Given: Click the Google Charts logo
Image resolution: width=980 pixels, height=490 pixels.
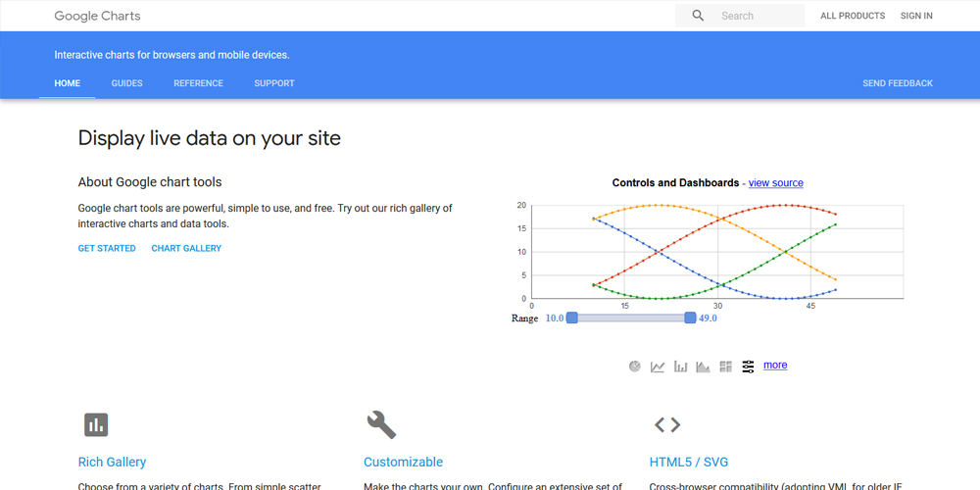Looking at the screenshot, I should click(x=97, y=16).
